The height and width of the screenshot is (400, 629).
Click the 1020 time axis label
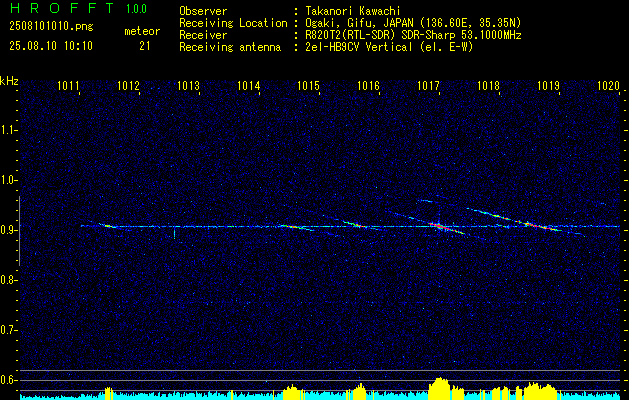[x=609, y=85]
